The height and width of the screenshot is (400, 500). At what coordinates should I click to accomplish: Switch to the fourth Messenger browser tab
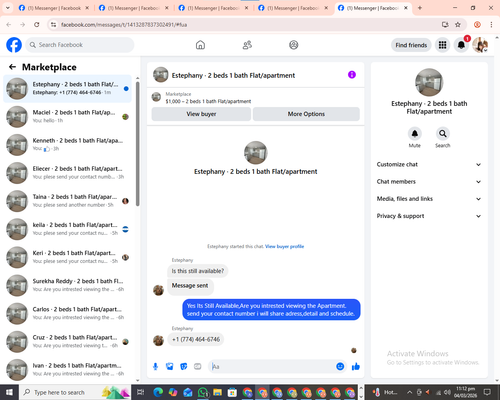(293, 8)
